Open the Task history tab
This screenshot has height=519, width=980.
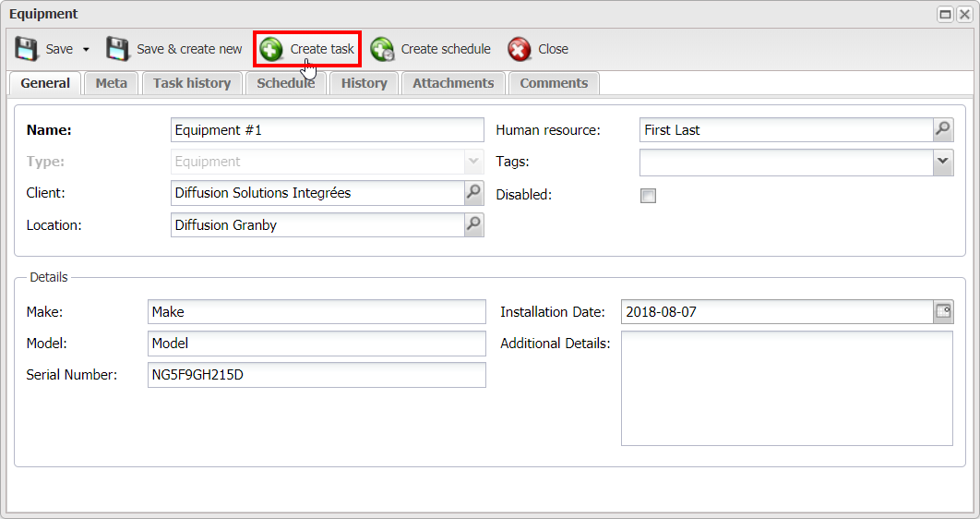192,83
